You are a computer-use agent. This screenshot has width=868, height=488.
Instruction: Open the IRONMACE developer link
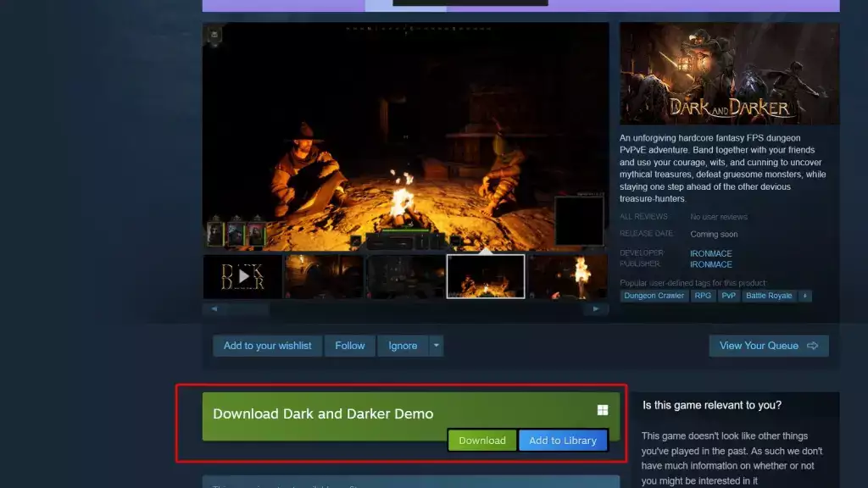pos(711,253)
